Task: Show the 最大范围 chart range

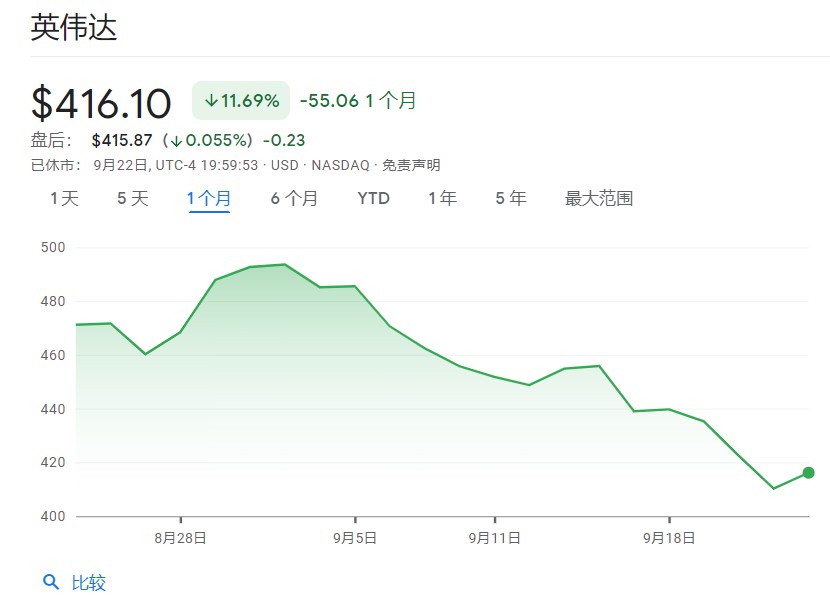Action: [x=599, y=198]
